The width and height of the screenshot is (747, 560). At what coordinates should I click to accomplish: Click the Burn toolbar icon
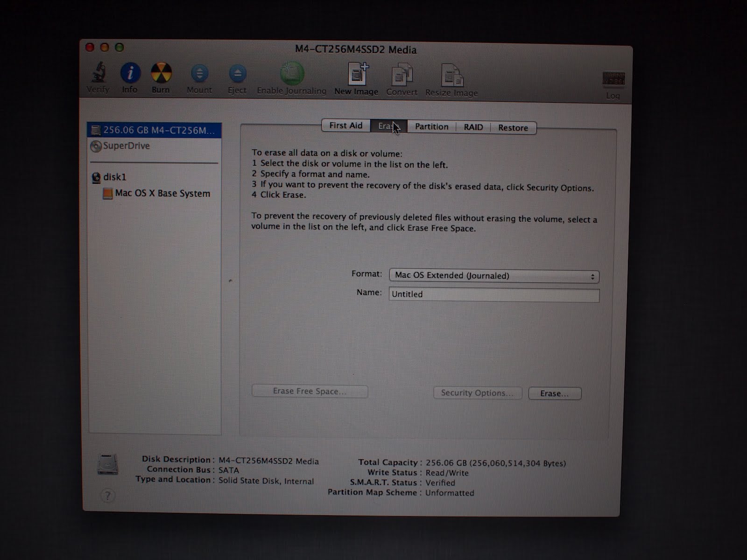coord(161,73)
